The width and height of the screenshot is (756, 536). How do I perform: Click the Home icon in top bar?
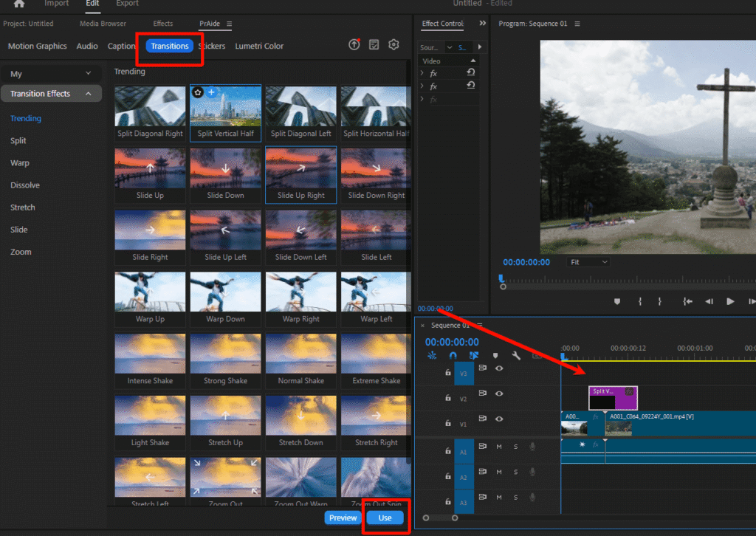tap(19, 4)
